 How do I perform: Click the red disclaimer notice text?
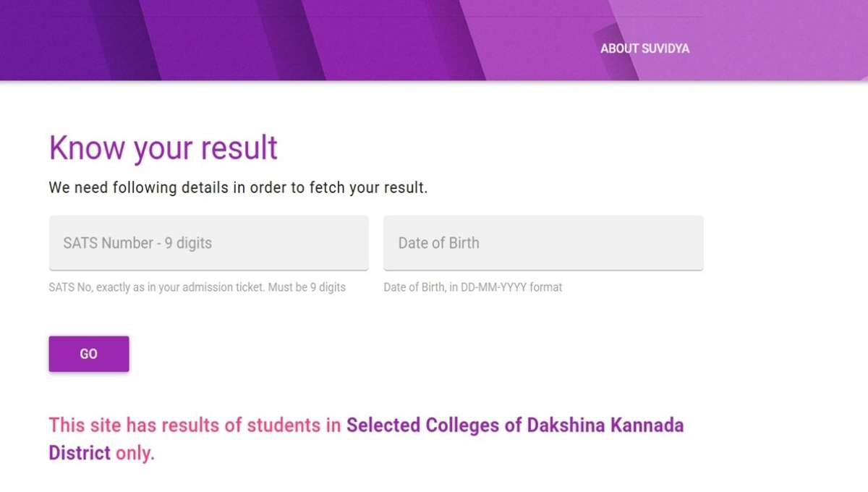click(x=195, y=425)
